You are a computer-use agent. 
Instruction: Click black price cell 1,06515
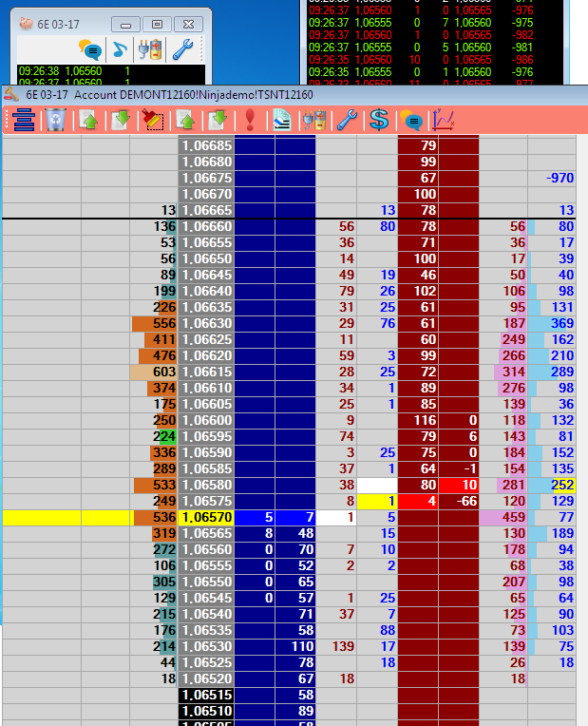click(x=206, y=695)
